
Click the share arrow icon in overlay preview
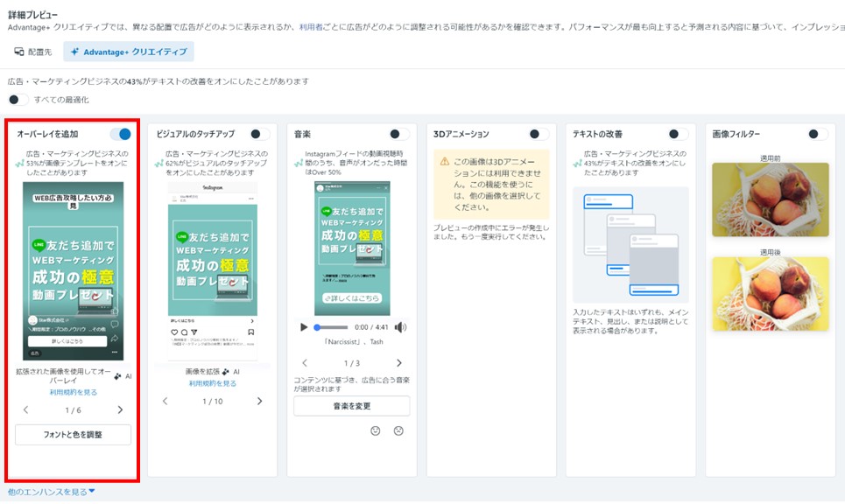click(114, 339)
